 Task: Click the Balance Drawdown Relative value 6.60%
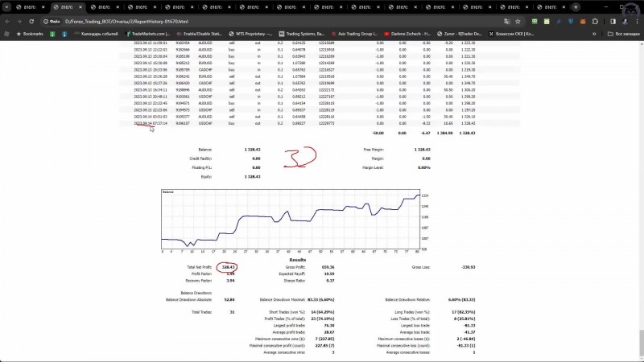coord(461,299)
